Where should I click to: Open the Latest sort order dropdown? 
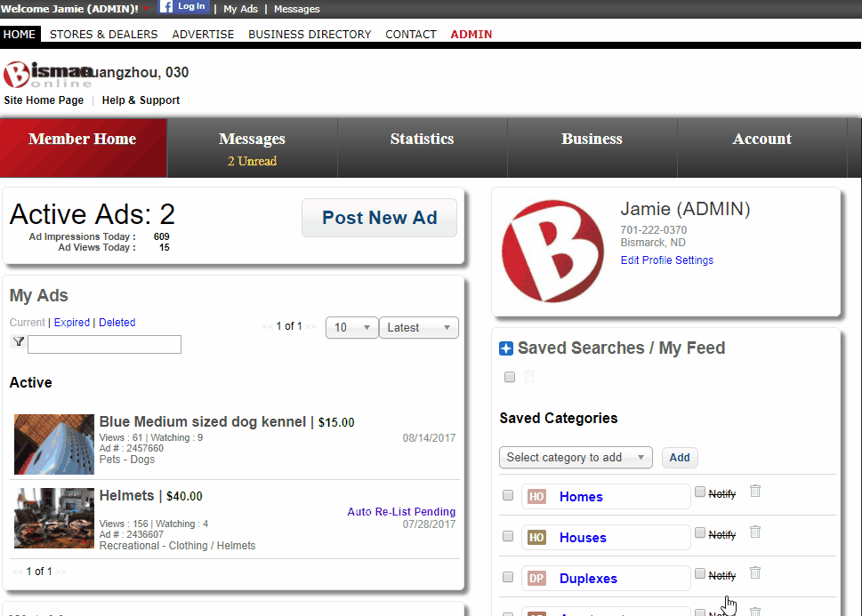(419, 328)
